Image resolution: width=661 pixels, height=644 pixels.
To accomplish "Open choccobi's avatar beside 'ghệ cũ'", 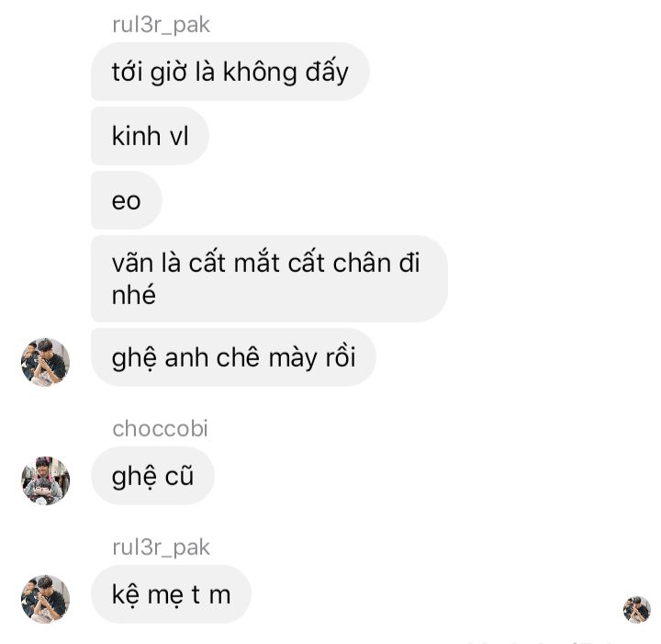I will [x=46, y=480].
